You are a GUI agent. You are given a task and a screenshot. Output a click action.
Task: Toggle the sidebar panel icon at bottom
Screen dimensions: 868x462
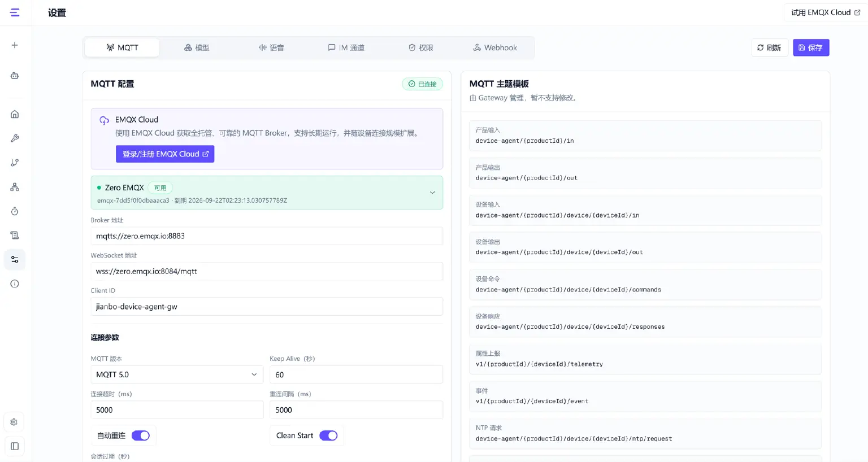[x=15, y=446]
